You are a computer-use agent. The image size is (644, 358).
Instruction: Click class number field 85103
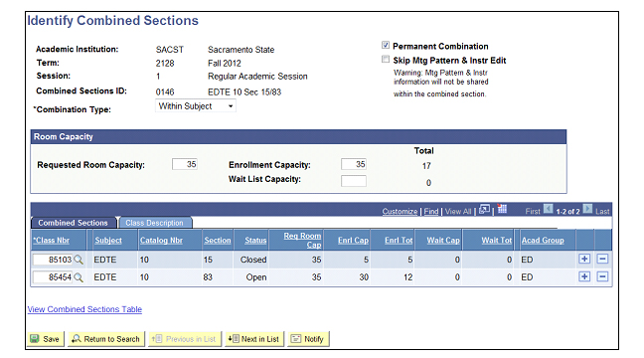tap(53, 260)
